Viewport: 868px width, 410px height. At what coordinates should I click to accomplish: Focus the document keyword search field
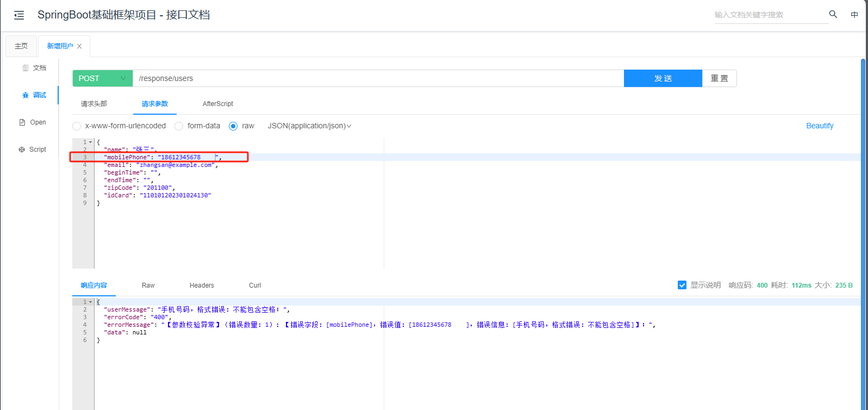(x=771, y=15)
